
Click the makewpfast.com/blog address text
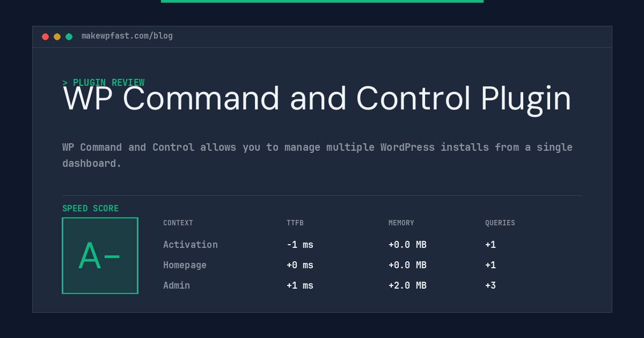click(x=127, y=36)
